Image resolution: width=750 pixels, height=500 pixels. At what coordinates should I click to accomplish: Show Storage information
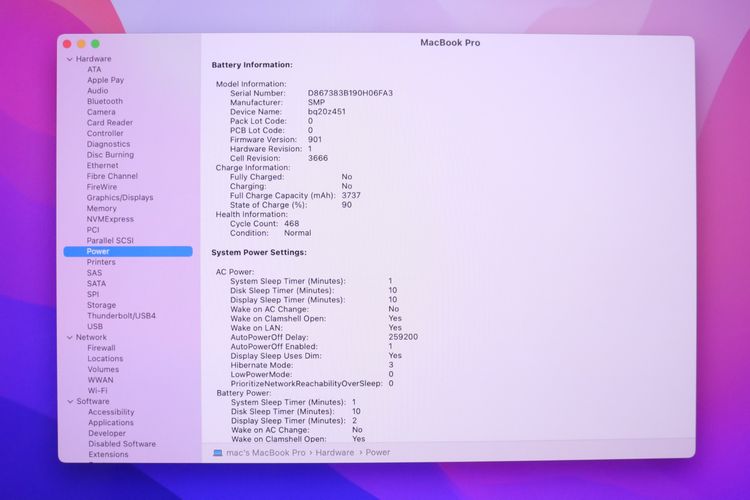101,305
